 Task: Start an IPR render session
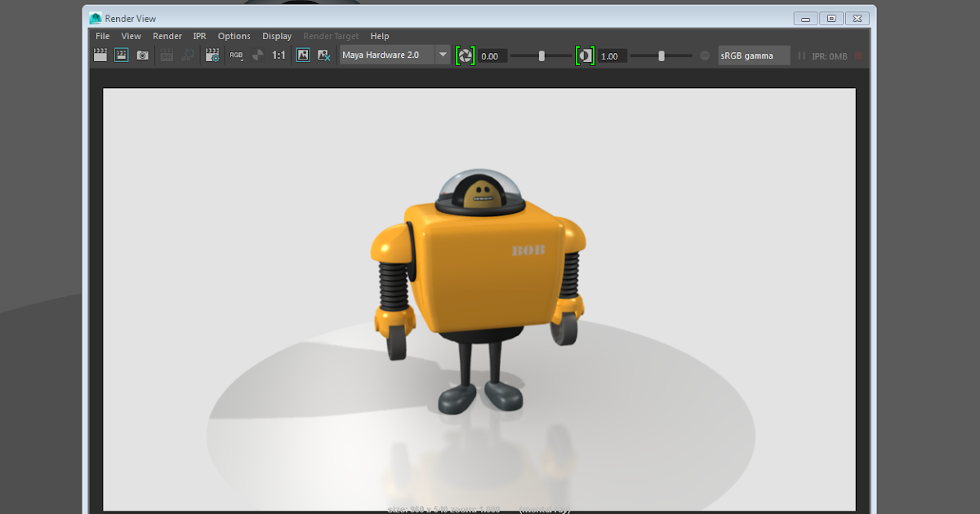pyautogui.click(x=166, y=55)
